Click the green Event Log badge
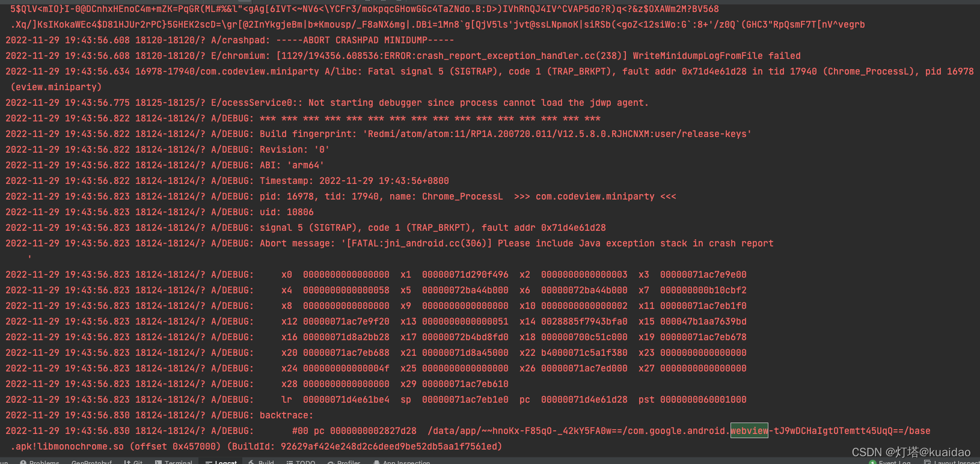The width and height of the screenshot is (980, 464). tap(872, 462)
